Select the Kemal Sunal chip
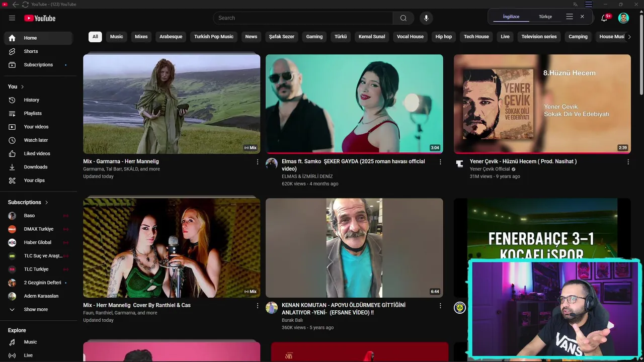 (372, 37)
